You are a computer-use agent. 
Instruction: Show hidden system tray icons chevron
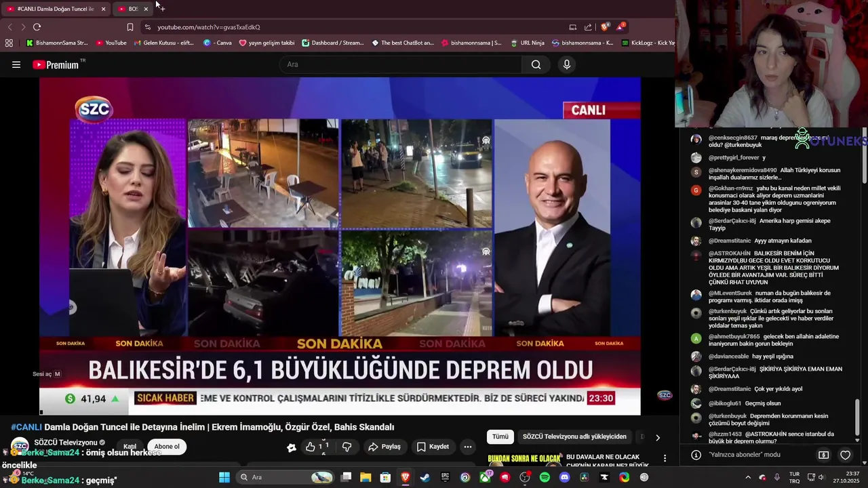tap(748, 477)
